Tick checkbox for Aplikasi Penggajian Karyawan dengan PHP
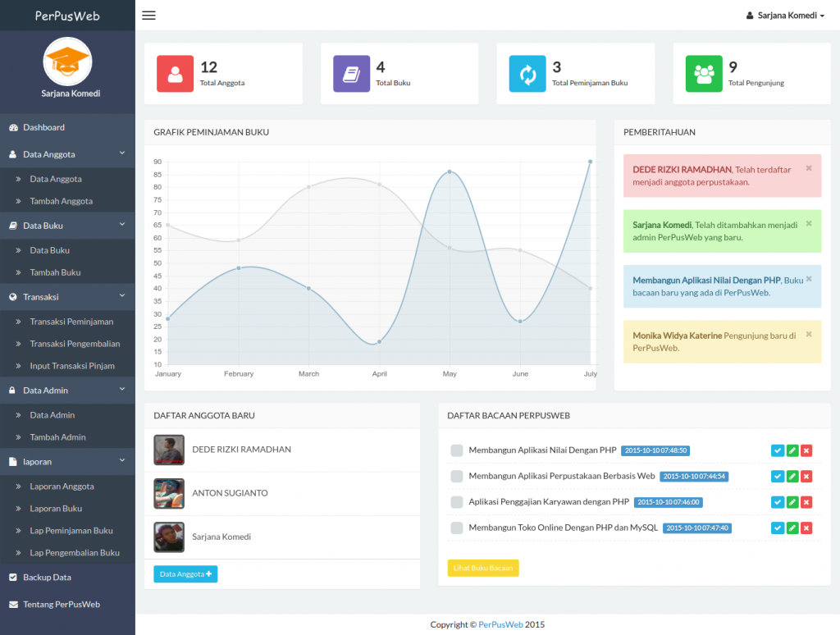The width and height of the screenshot is (840, 635). pos(457,502)
